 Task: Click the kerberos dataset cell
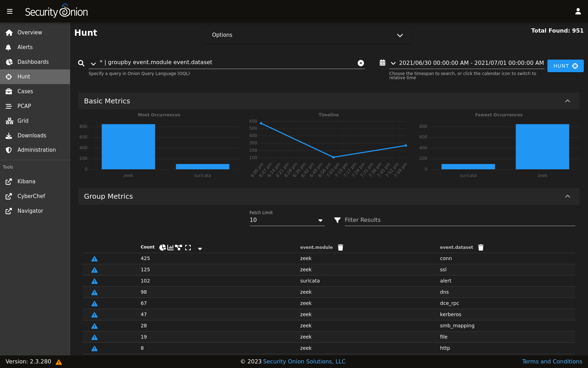[x=450, y=314]
